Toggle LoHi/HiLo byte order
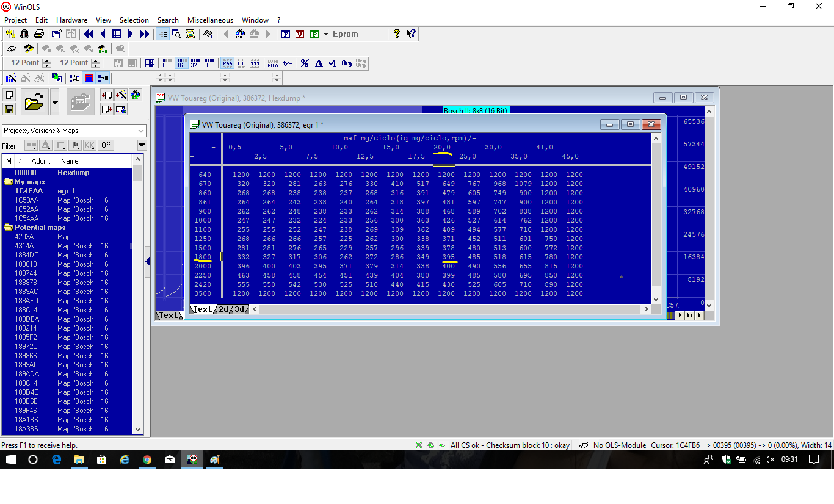Viewport: 834px width, 504px height. [x=273, y=63]
